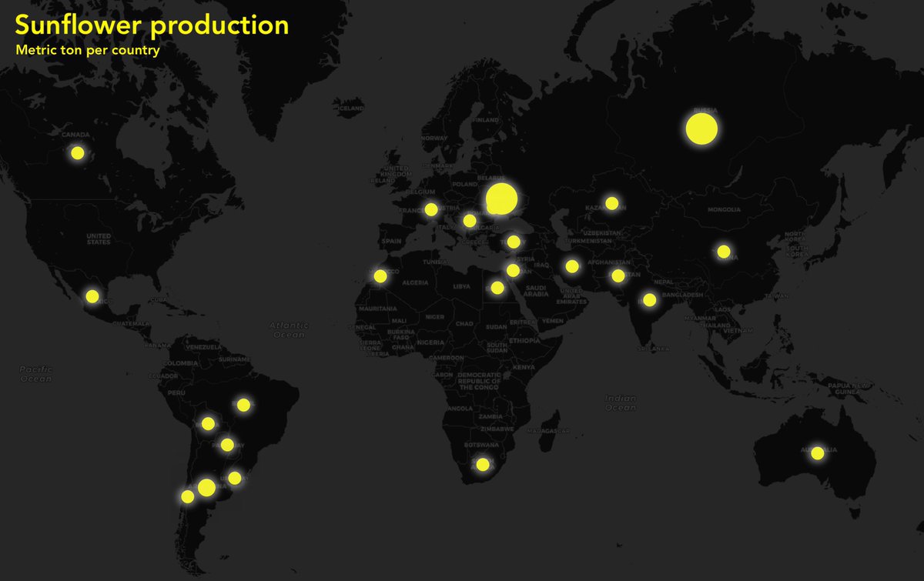Select the largest bubble on Ukraine
This screenshot has height=581, width=924.
501,199
